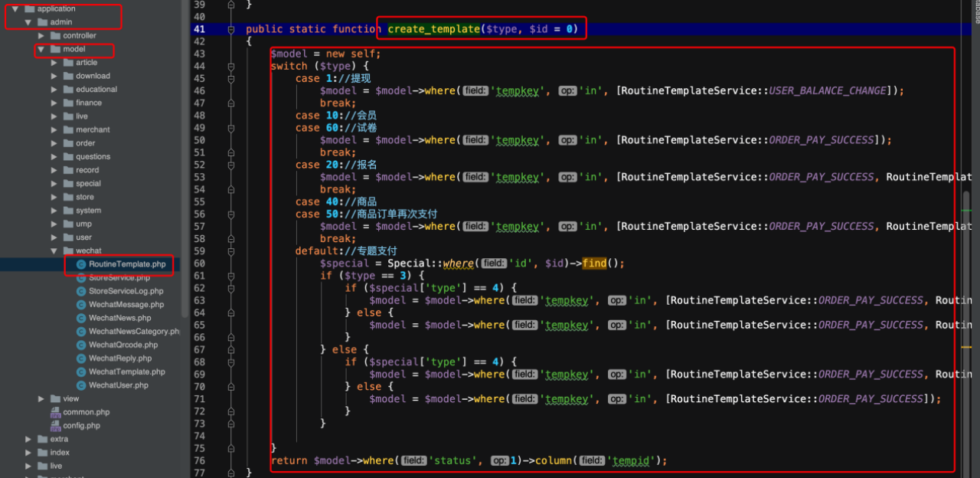The image size is (980, 478).
Task: Select the ump folder
Action: pyautogui.click(x=83, y=224)
